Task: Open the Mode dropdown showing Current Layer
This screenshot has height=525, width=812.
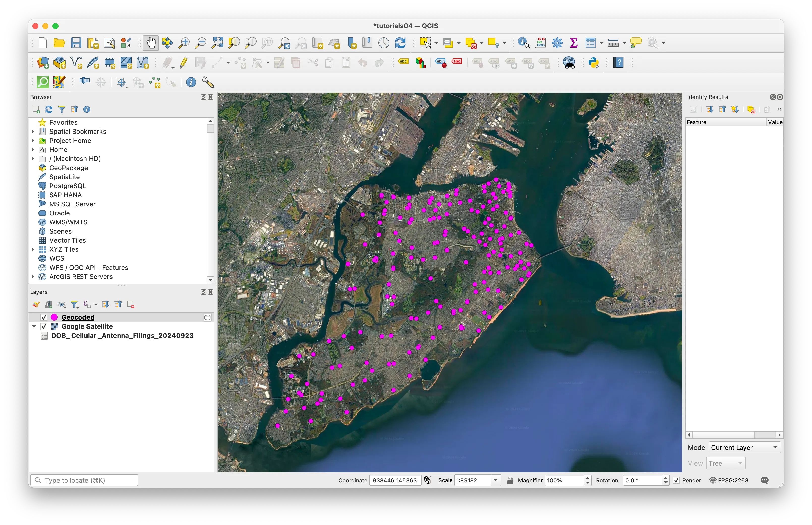Action: (744, 447)
